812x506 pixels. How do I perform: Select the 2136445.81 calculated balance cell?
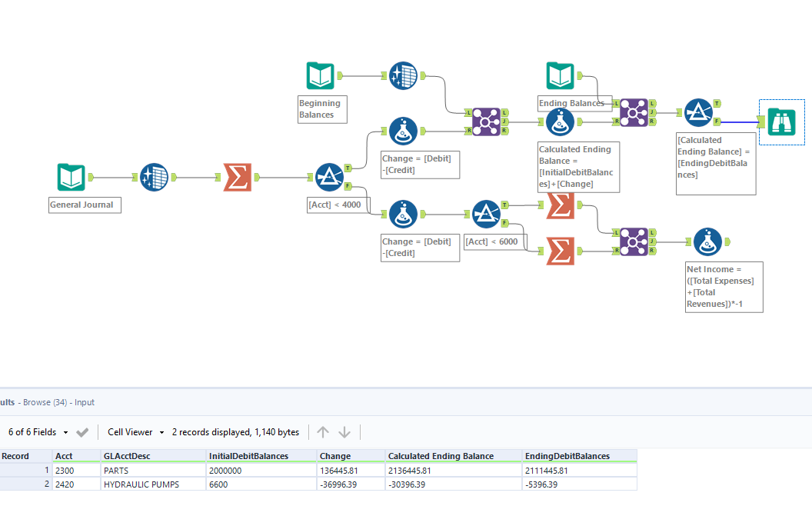[454, 471]
